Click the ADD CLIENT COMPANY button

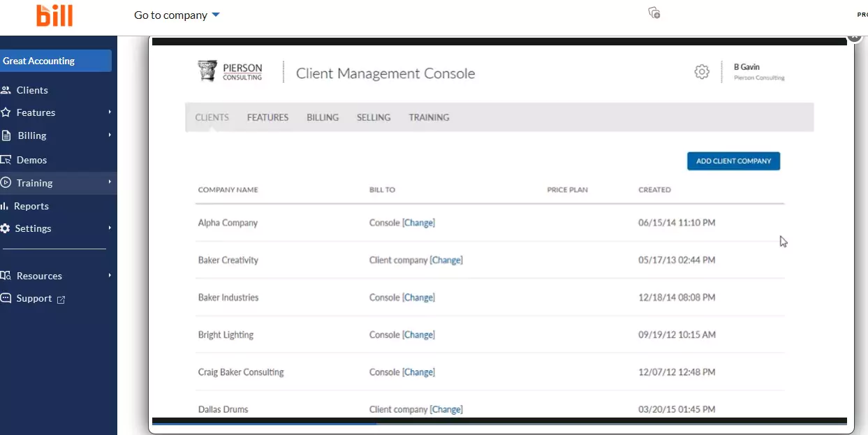coord(733,161)
